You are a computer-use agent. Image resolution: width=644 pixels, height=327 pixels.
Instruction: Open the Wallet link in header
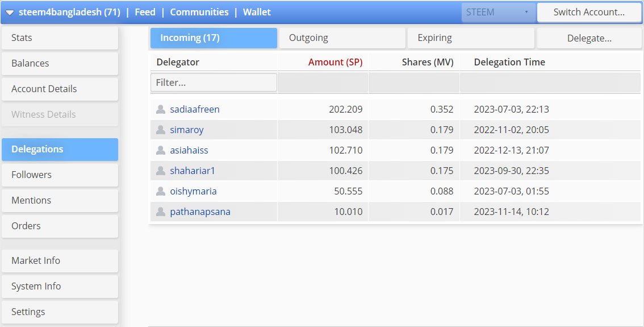(x=257, y=12)
